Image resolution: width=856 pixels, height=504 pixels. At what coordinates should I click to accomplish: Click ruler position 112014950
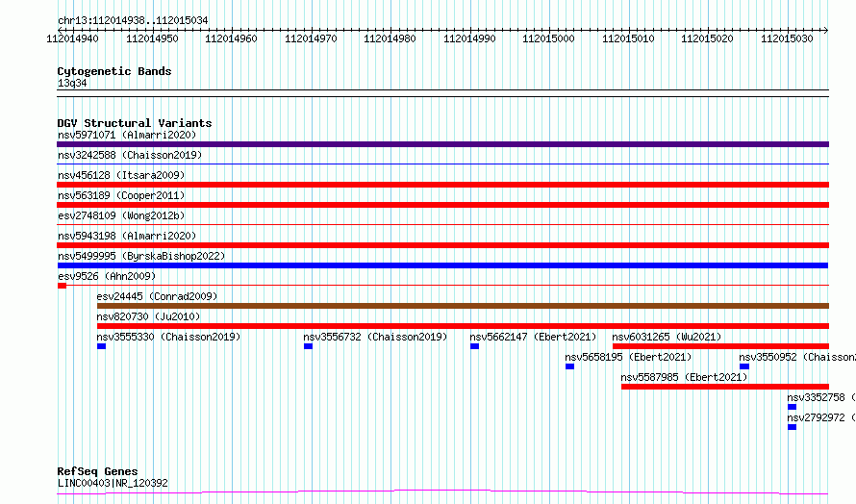(152, 38)
